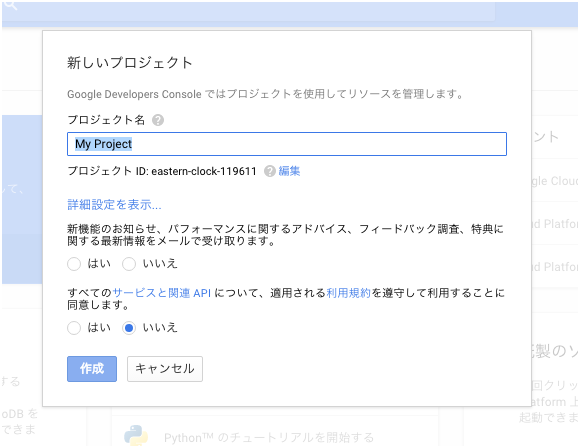Screen dimensions: 580x448
Task: Click the キャンセル button
Action: pos(165,368)
